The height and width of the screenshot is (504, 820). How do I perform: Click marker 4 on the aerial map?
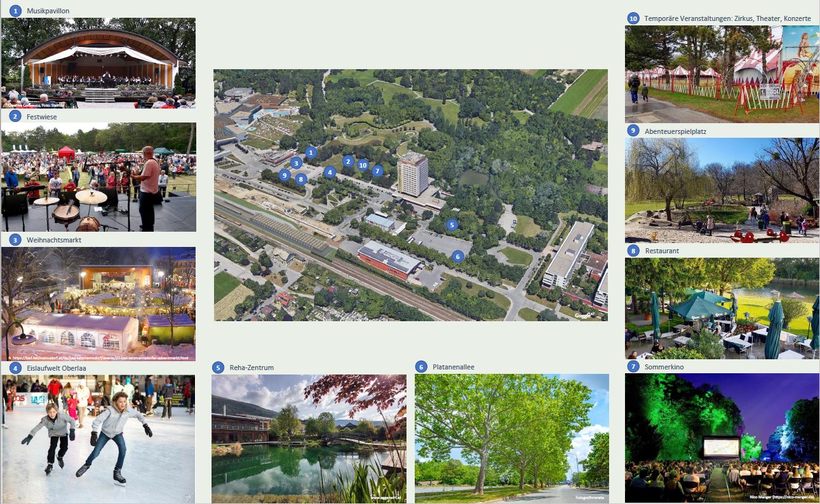[329, 172]
